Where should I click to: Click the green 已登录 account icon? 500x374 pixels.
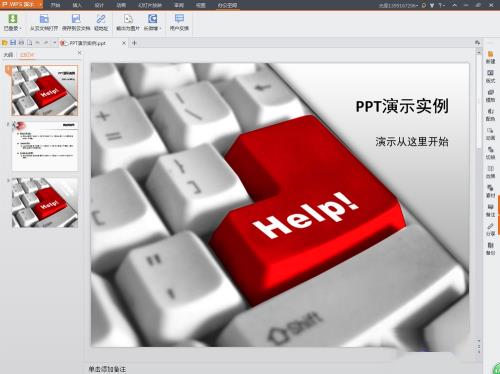[12, 19]
